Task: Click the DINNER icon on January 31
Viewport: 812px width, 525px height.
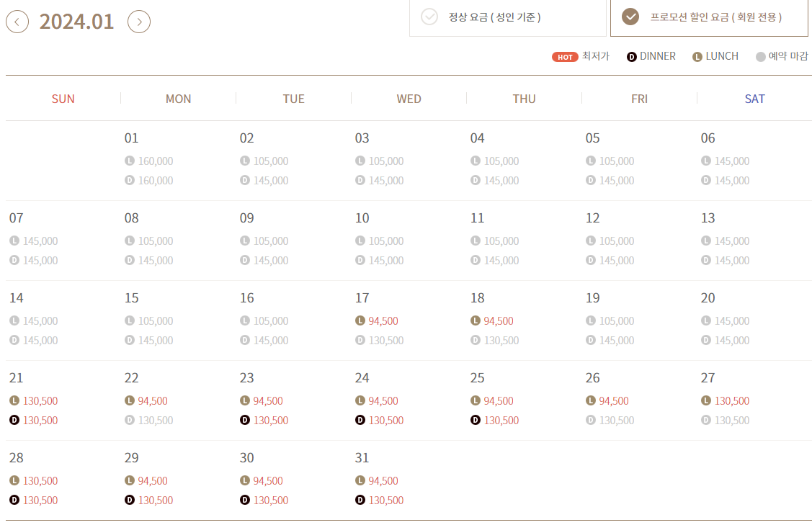Action: tap(359, 501)
